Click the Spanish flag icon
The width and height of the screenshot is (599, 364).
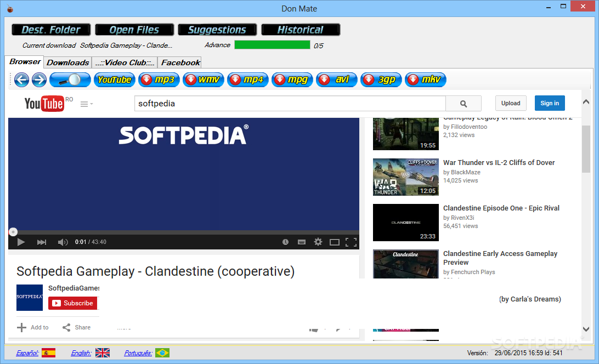tap(48, 353)
